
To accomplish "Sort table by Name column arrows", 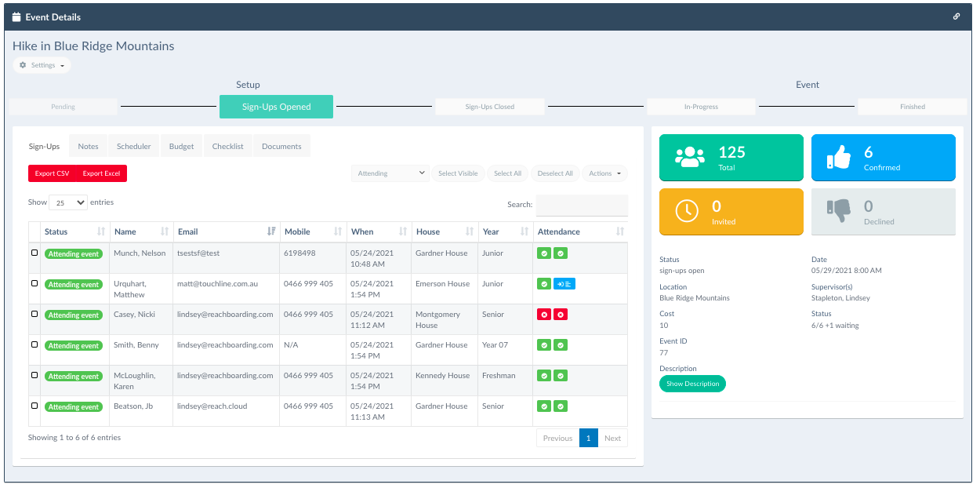I will (165, 231).
